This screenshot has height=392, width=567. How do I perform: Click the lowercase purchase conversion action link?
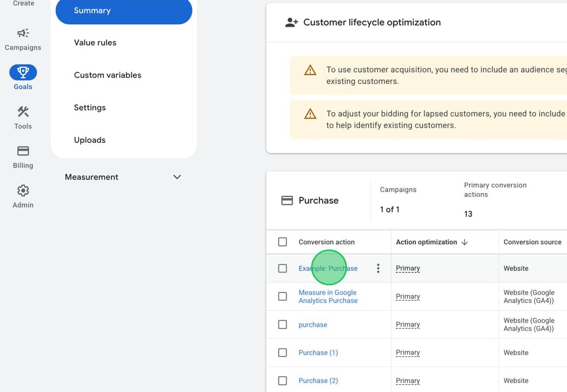click(313, 325)
